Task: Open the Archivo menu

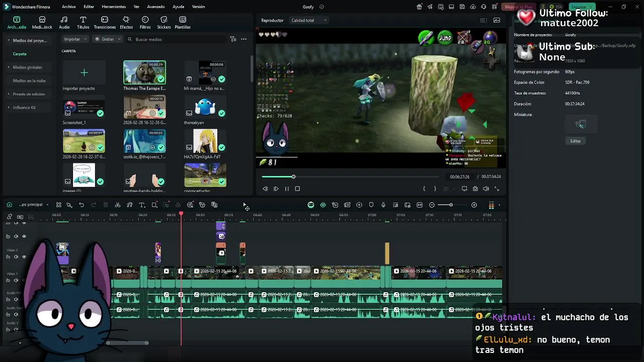Action: click(69, 7)
